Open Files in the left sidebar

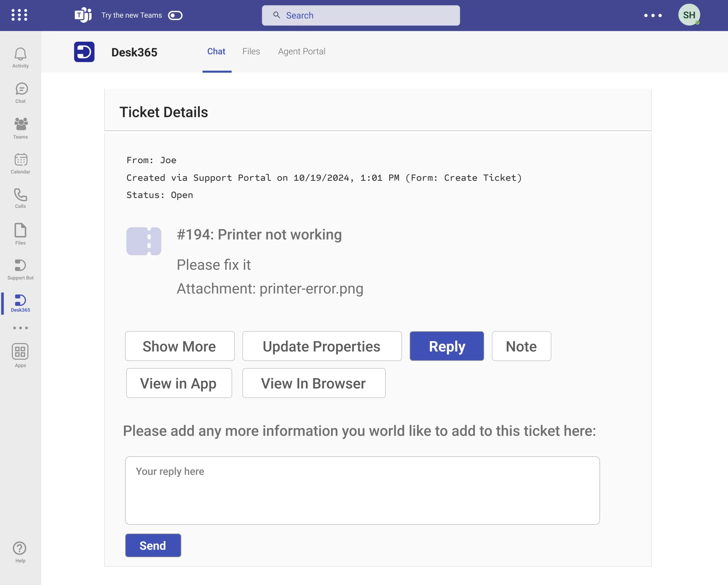click(20, 233)
